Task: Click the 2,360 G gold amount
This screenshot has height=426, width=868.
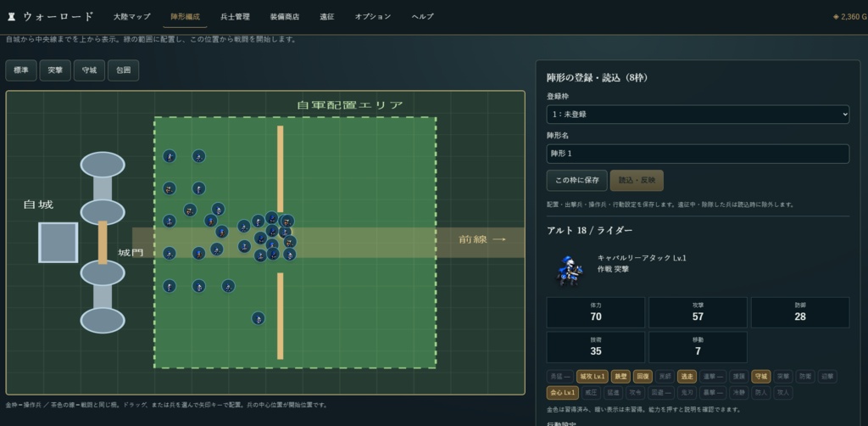Action: click(854, 17)
